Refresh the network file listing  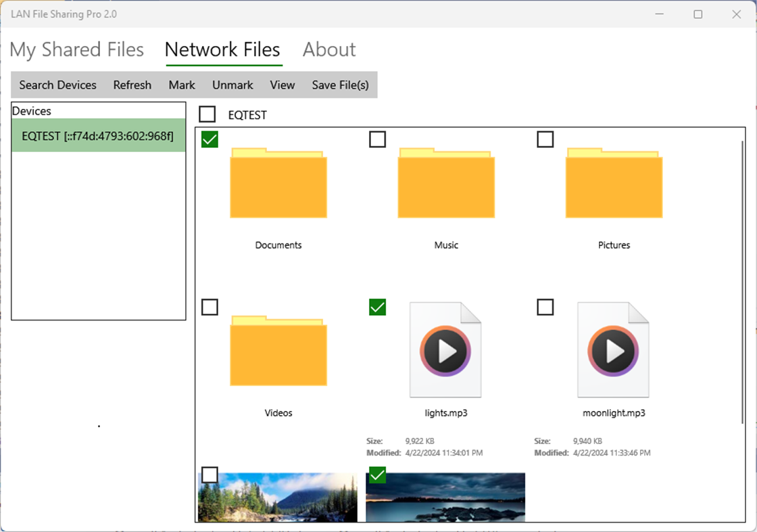point(132,84)
